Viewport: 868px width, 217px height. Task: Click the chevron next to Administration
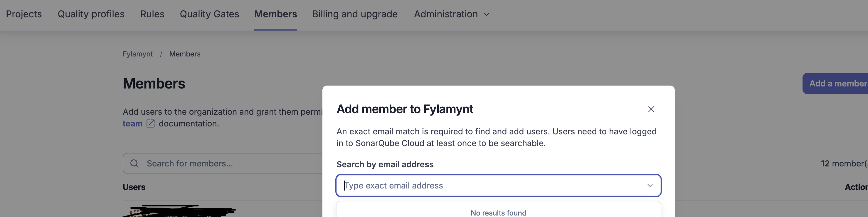pos(486,14)
